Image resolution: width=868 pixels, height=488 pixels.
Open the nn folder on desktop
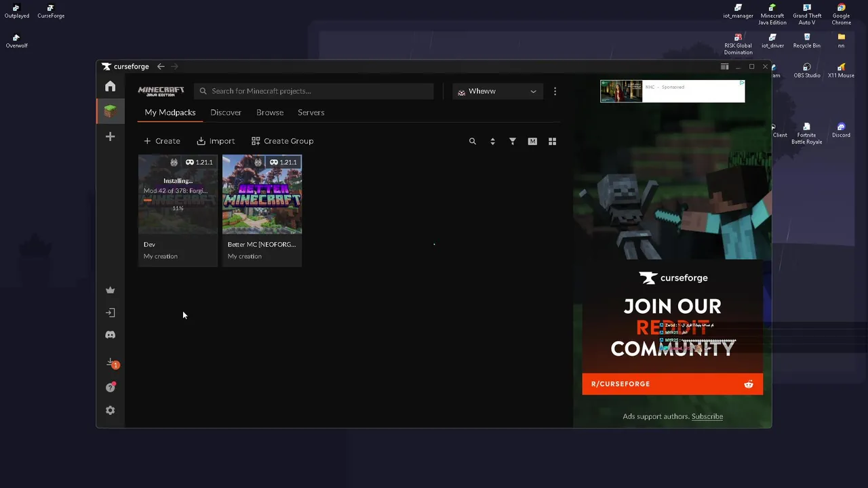(x=842, y=41)
